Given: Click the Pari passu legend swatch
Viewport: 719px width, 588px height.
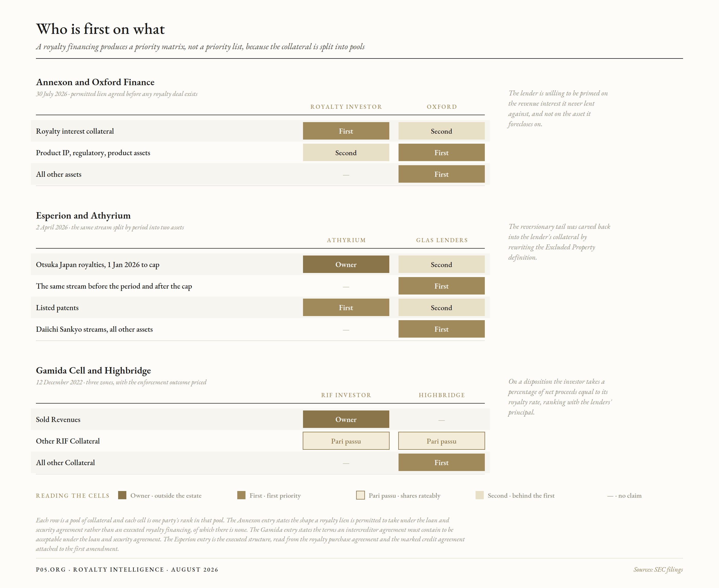Looking at the screenshot, I should pos(360,495).
